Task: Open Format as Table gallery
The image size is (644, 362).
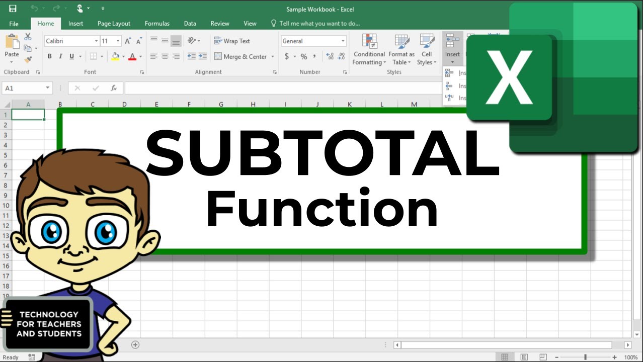Action: [401, 50]
